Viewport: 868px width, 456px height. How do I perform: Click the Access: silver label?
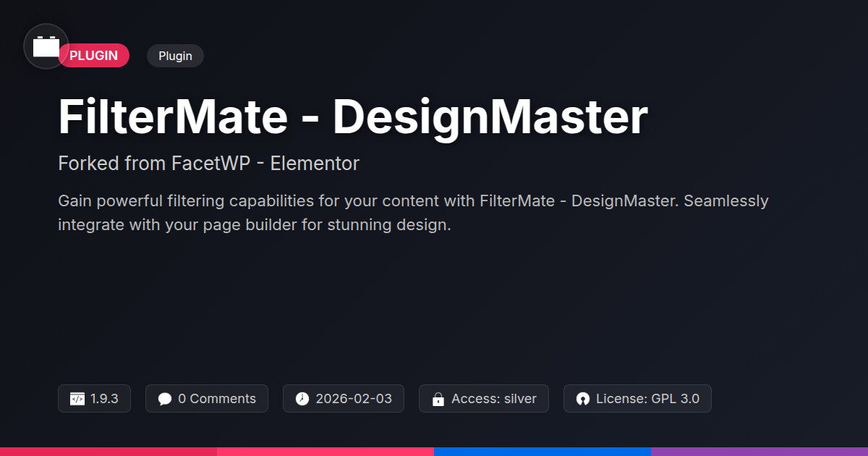click(x=493, y=399)
